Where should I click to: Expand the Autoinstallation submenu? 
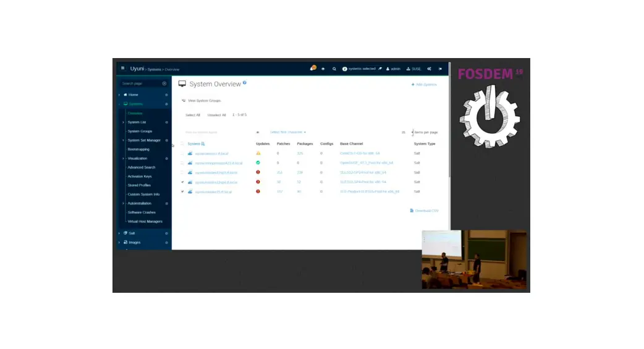(x=123, y=203)
